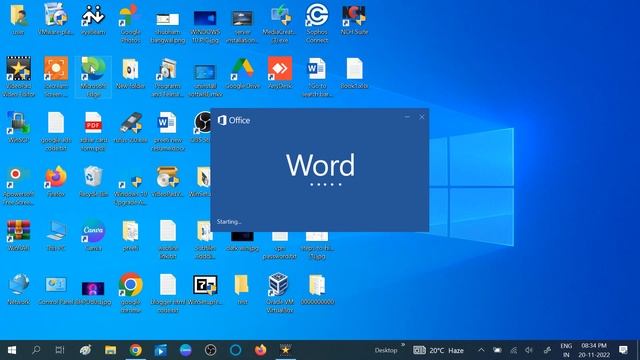Switch the ENG IN input language
The image size is (640, 360).
coord(566,350)
